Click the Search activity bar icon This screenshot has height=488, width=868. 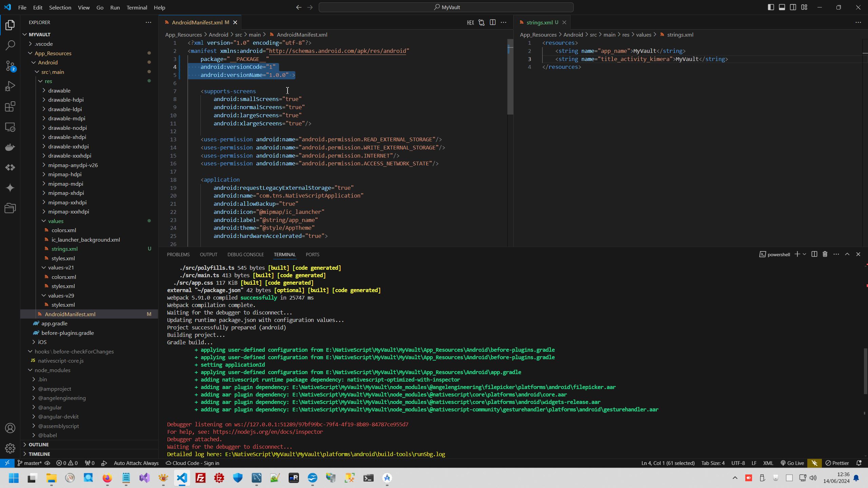pos(10,45)
